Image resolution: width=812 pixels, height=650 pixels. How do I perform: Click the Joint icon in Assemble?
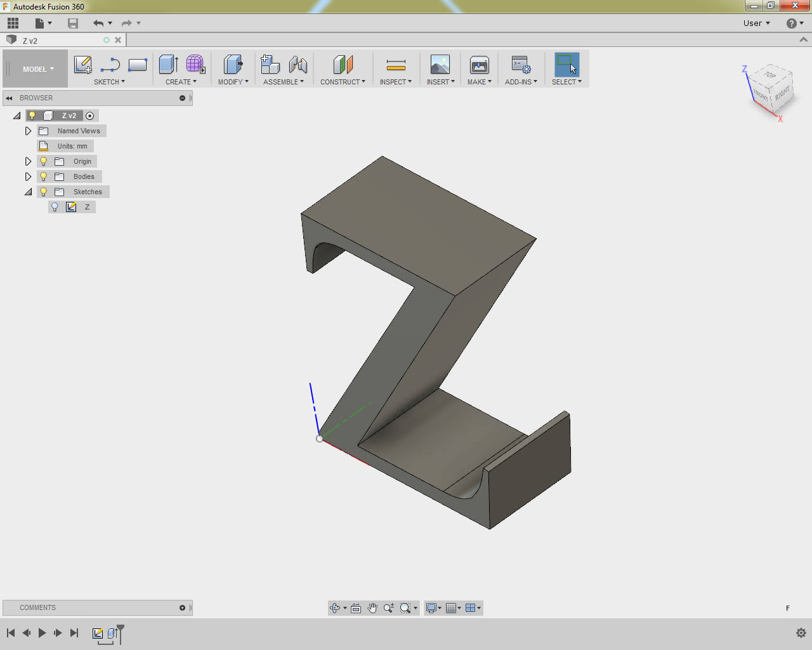(298, 65)
